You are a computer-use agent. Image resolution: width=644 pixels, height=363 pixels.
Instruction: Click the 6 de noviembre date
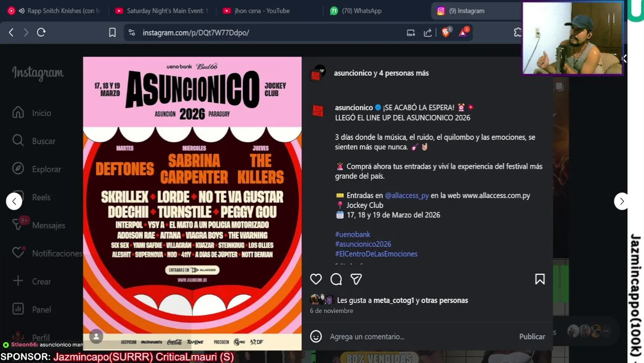(x=332, y=311)
